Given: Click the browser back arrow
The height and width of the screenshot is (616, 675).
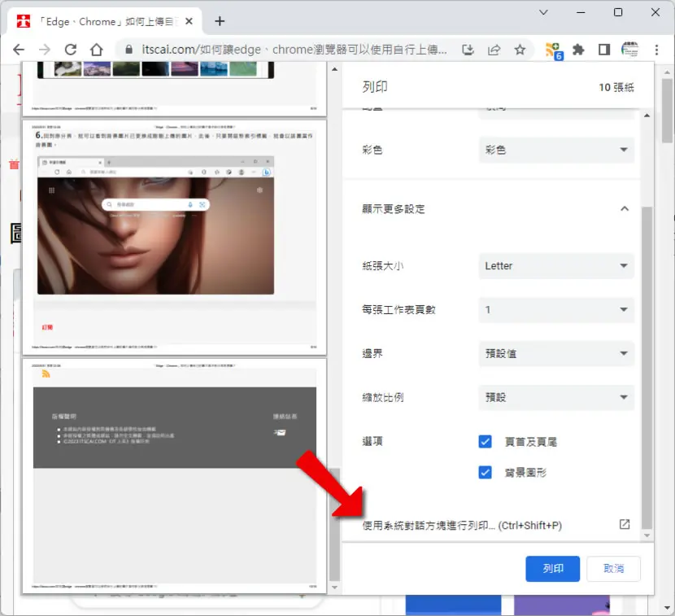Looking at the screenshot, I should (x=19, y=50).
